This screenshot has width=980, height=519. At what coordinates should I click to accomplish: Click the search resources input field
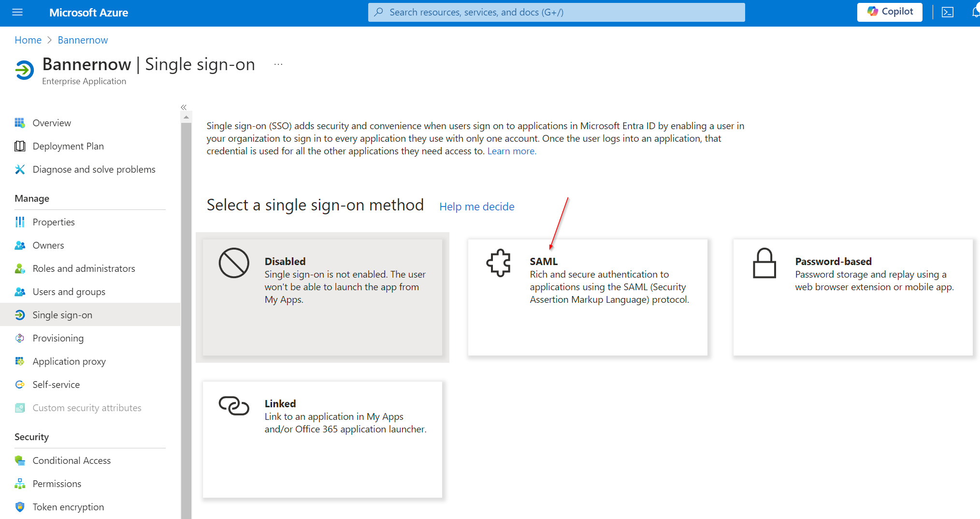[x=556, y=12]
